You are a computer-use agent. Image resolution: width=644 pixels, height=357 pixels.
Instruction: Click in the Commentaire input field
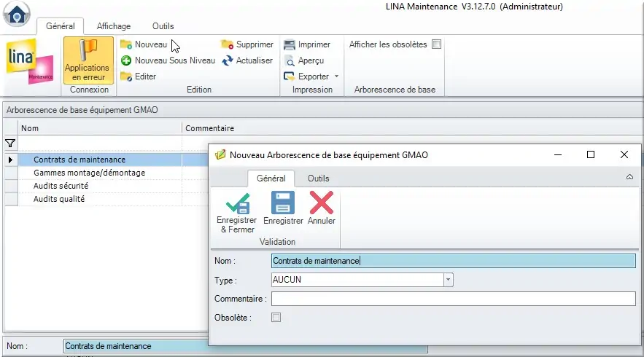tap(454, 299)
